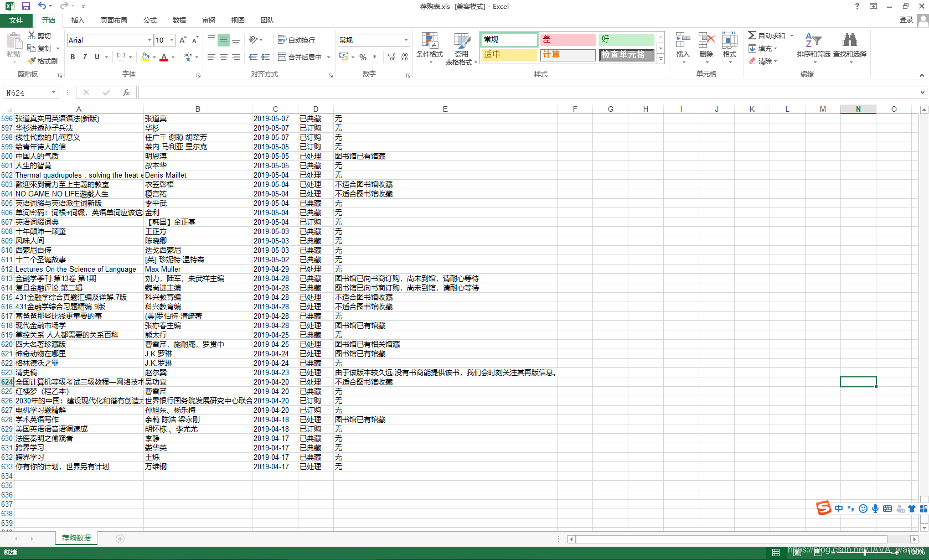This screenshot has height=560, width=929.
Task: Increase font size with the large A icon
Action: [x=183, y=40]
